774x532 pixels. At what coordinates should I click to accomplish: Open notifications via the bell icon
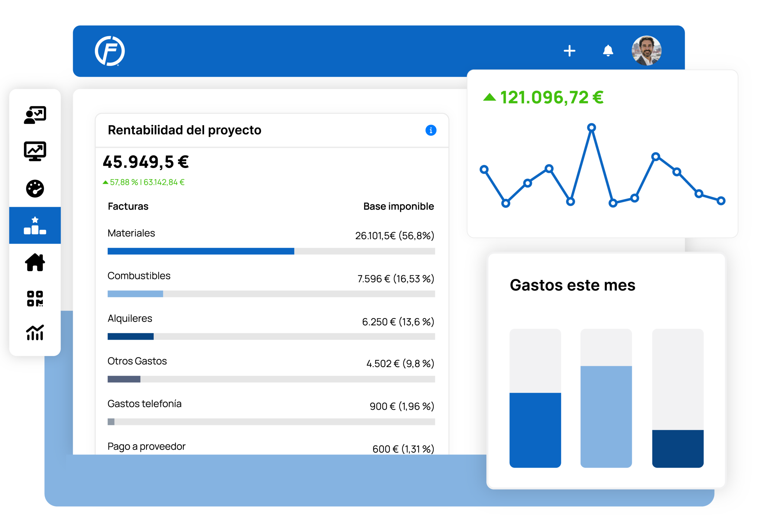coord(608,50)
